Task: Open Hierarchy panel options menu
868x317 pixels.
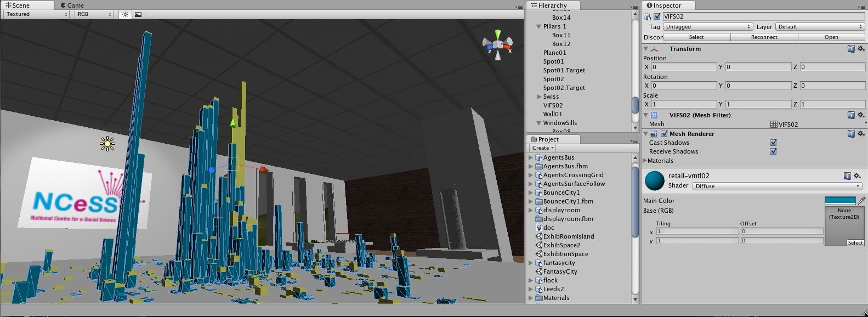Action: (635, 7)
